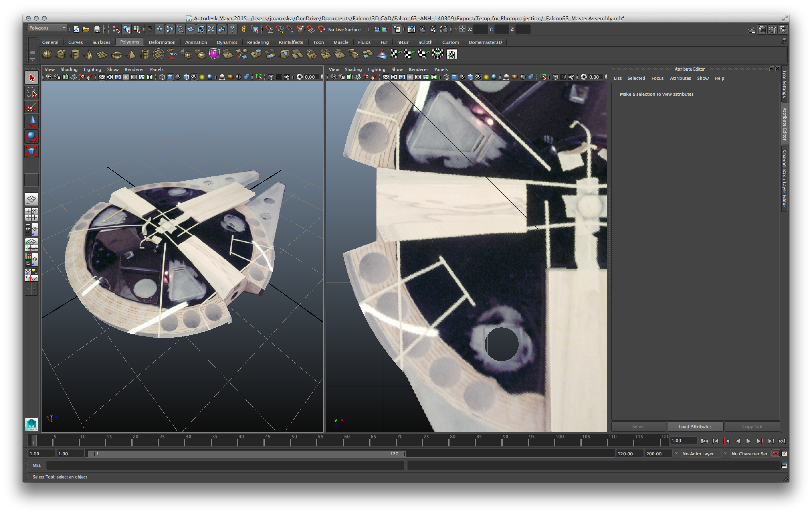Click the MEL command line field

click(x=225, y=466)
